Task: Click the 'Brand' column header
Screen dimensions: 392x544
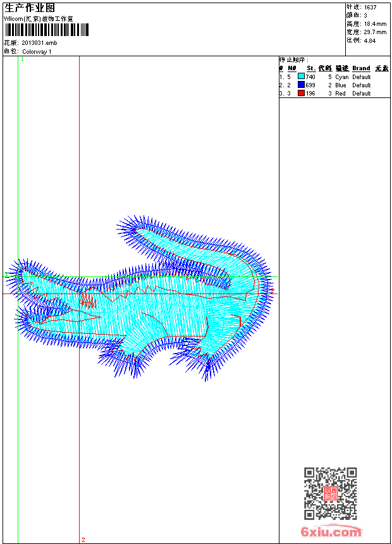Action: point(361,68)
